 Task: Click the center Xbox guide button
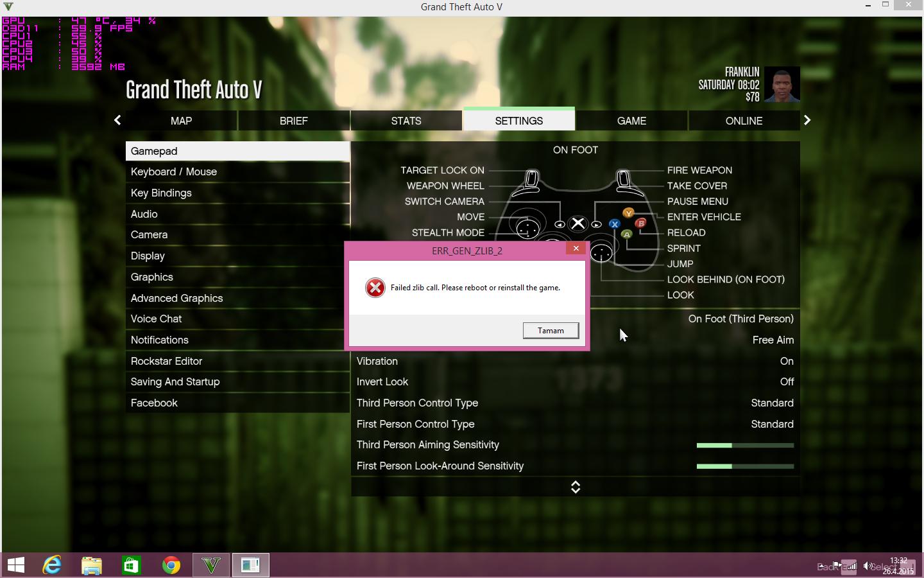578,223
